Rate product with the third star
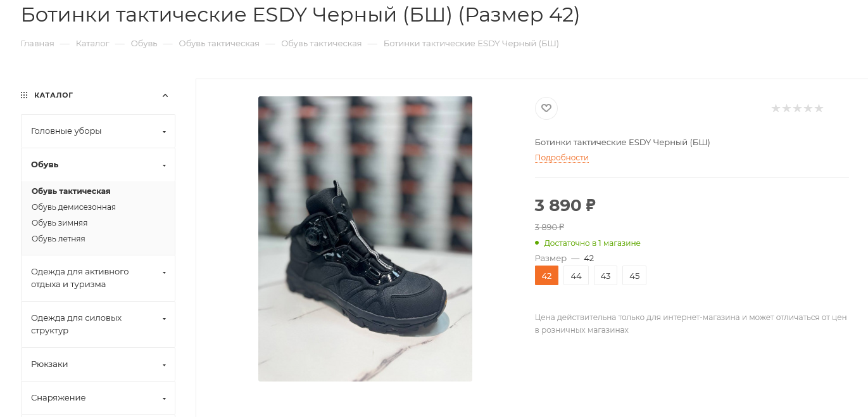 797,108
